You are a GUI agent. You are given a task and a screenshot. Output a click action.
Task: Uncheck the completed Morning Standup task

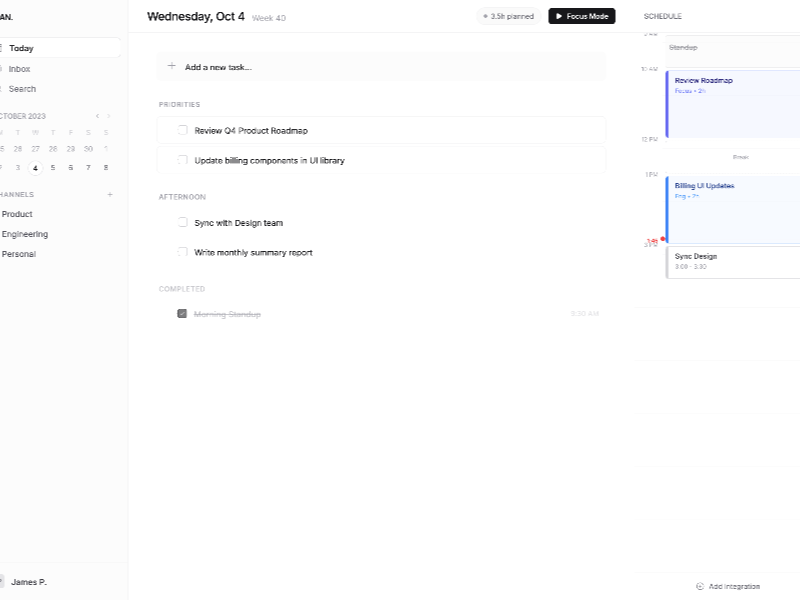[x=182, y=314]
